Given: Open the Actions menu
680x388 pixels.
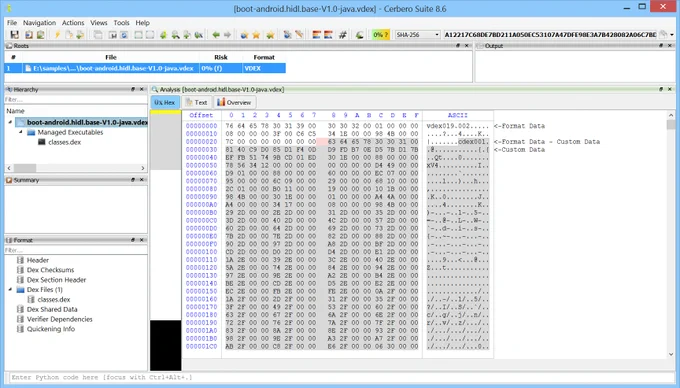Looking at the screenshot, I should (73, 23).
